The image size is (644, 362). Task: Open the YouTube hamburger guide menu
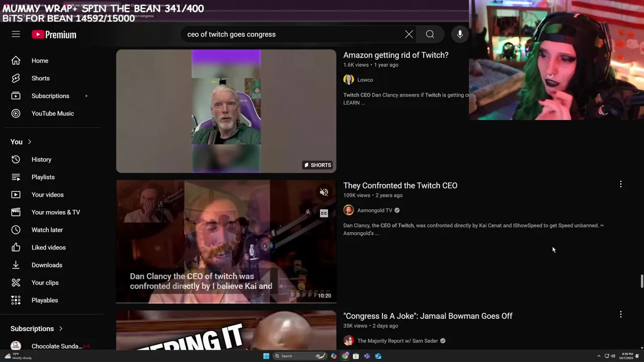point(16,34)
